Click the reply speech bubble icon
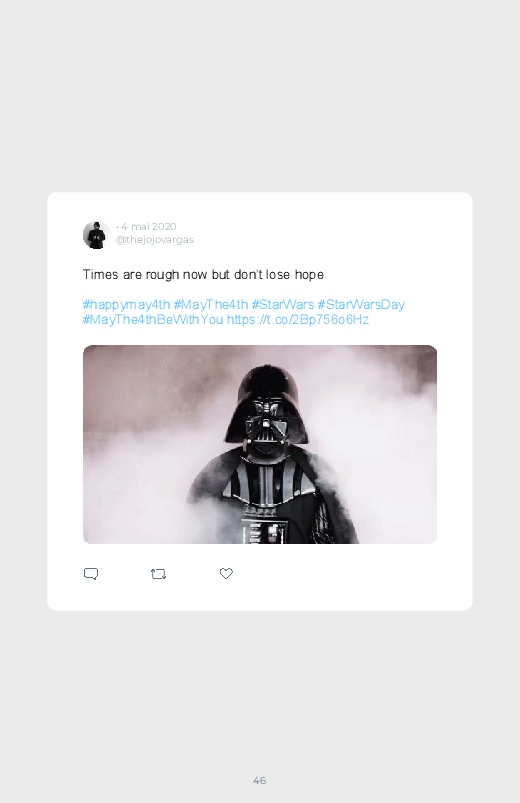 [91, 574]
